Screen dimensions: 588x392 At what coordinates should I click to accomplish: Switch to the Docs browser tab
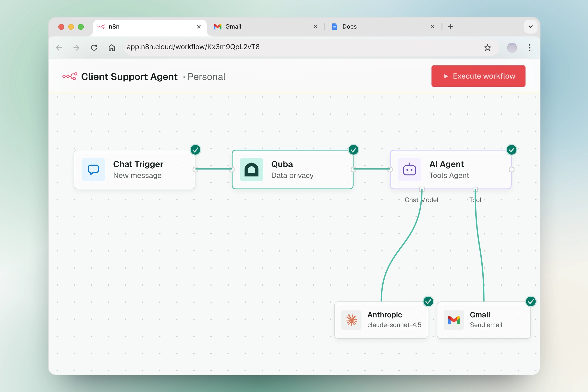click(x=383, y=26)
